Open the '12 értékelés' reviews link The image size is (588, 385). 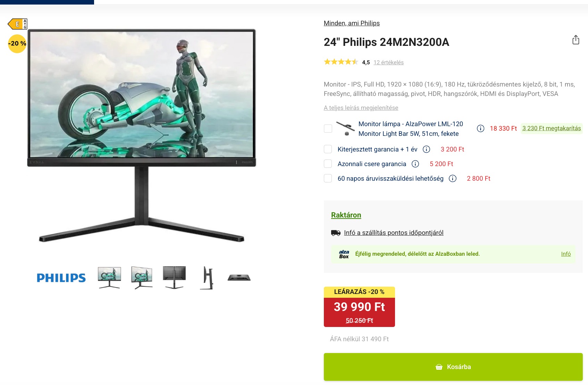click(388, 63)
